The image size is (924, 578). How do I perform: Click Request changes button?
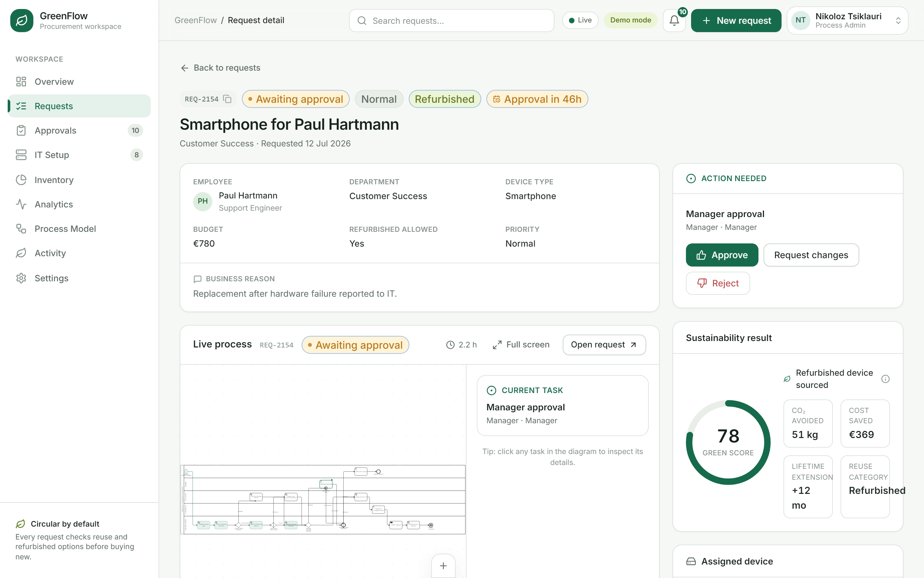(x=811, y=255)
